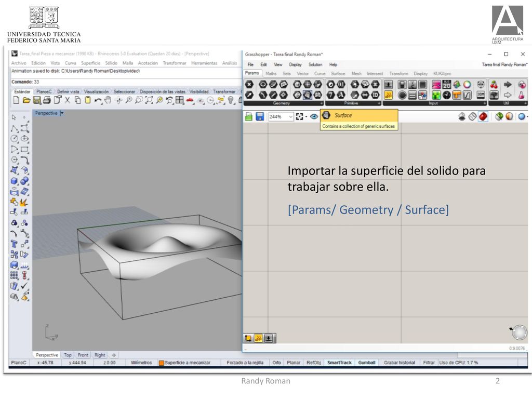Open the Archivo menu in Rhino

click(x=19, y=63)
